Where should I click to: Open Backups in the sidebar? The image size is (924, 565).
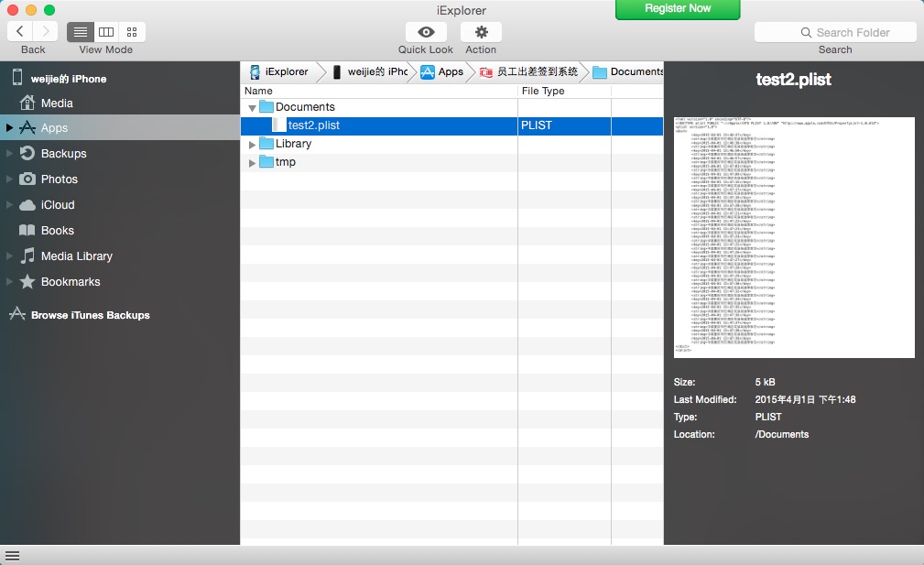click(63, 153)
